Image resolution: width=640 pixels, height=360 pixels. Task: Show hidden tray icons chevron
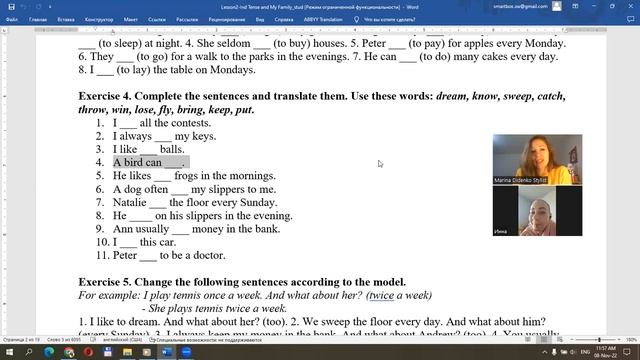(544, 352)
